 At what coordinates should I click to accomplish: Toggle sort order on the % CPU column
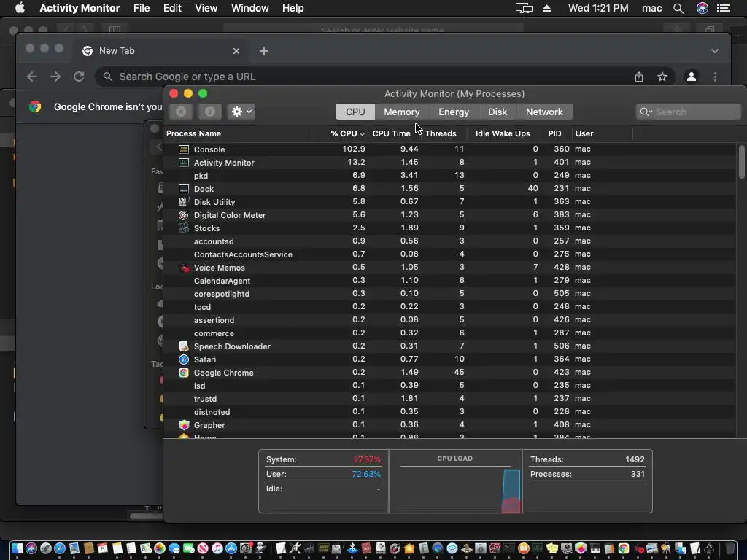(347, 134)
